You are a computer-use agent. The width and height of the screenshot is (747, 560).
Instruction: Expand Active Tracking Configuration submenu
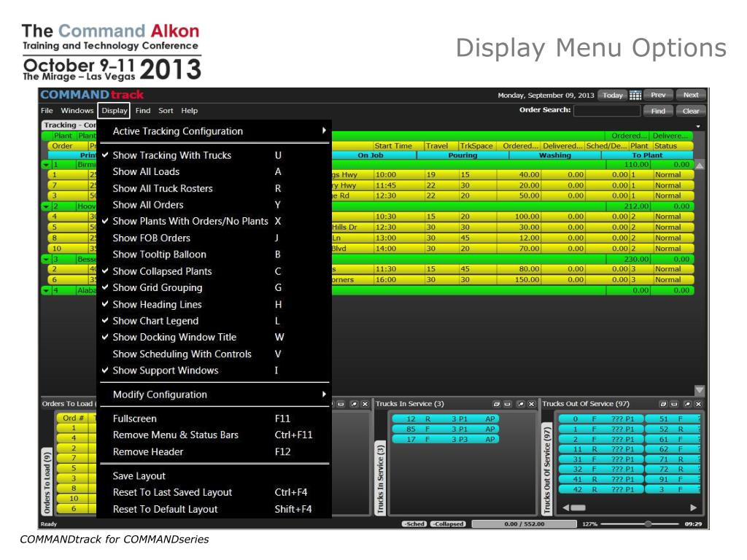[214, 131]
